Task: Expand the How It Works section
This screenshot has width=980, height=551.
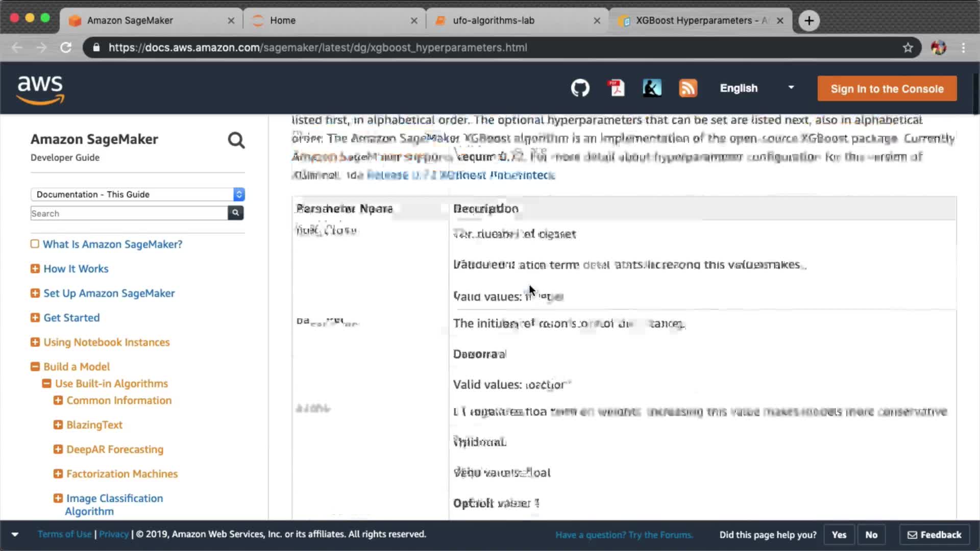Action: 35,269
